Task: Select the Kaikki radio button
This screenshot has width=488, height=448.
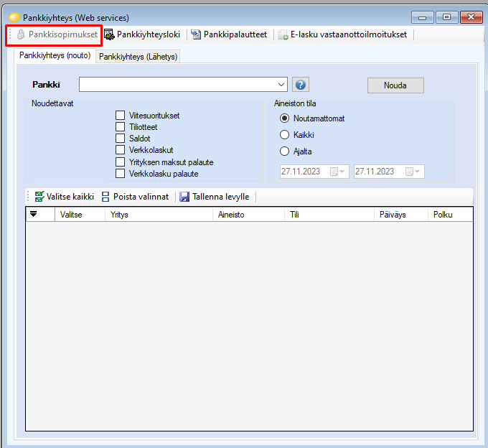Action: (x=285, y=135)
